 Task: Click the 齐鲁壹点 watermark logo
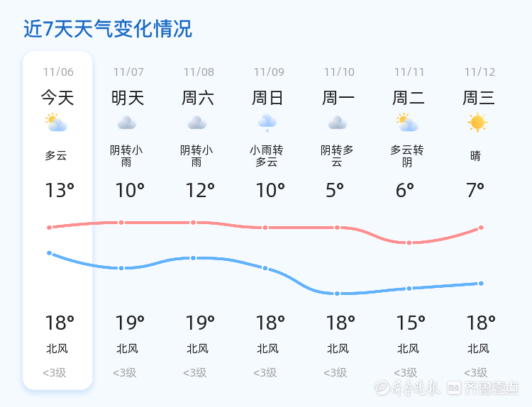point(492,387)
